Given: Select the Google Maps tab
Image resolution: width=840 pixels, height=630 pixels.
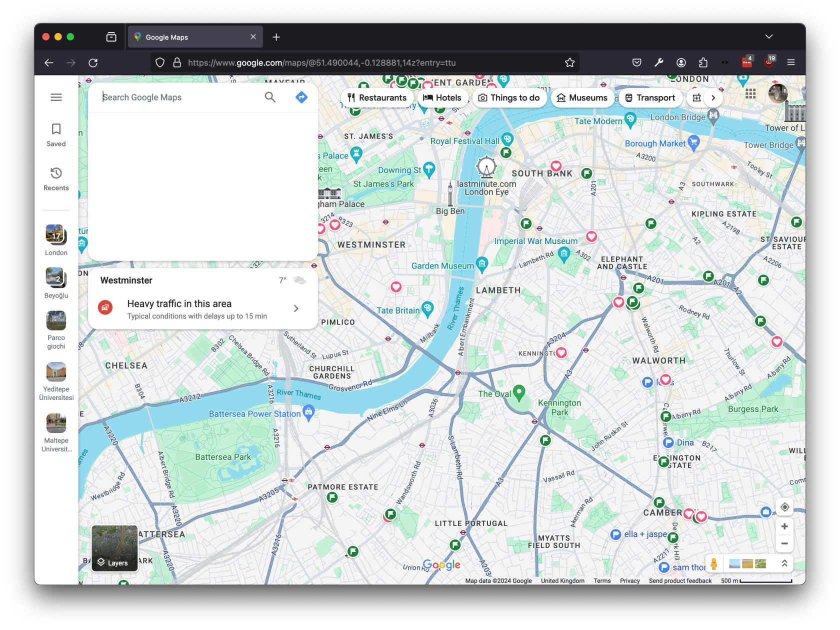Looking at the screenshot, I should tap(195, 37).
